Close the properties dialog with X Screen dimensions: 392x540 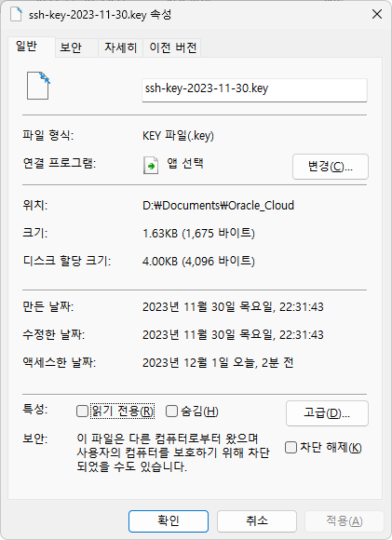377,14
